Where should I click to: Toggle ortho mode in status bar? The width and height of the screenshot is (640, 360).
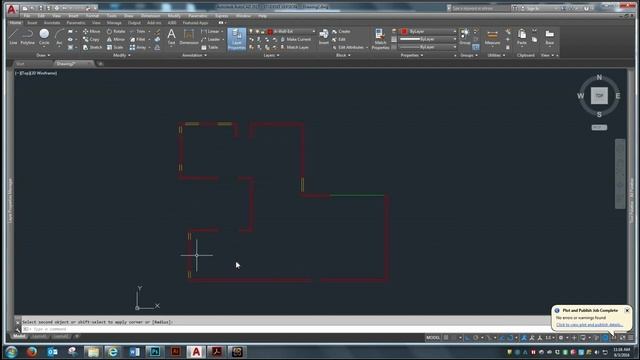point(467,338)
